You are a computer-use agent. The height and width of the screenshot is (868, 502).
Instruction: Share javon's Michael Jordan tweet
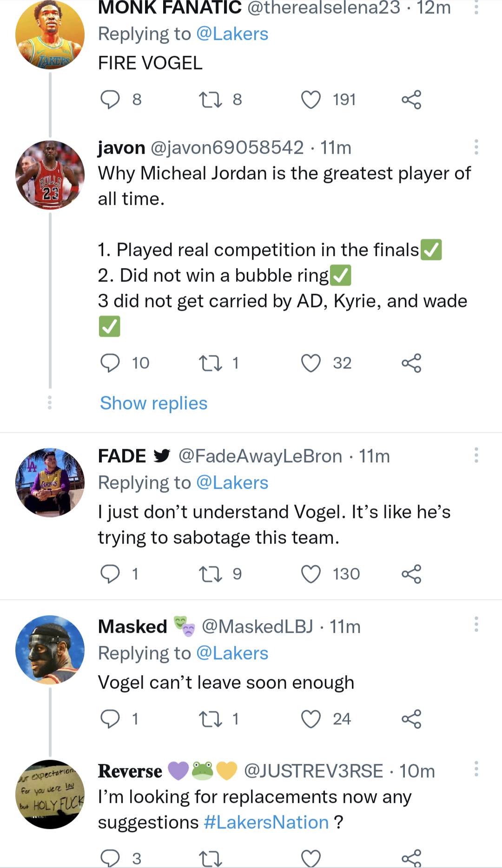point(411,363)
